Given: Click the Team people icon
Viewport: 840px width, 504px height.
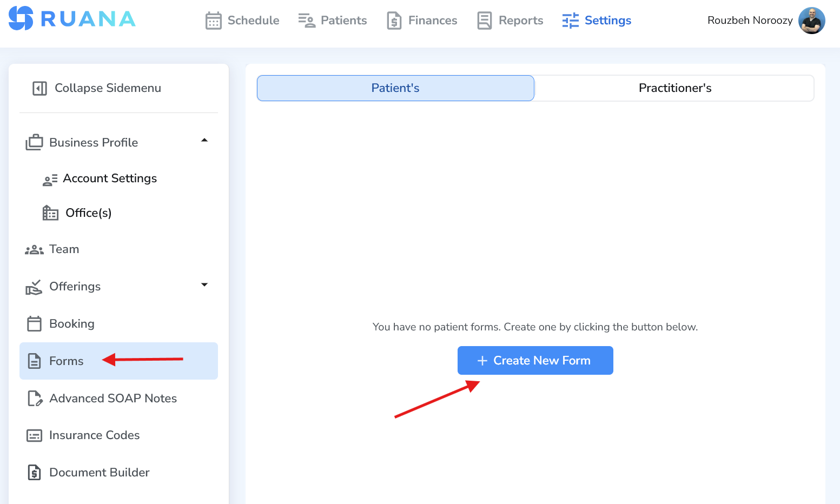Looking at the screenshot, I should pos(34,250).
